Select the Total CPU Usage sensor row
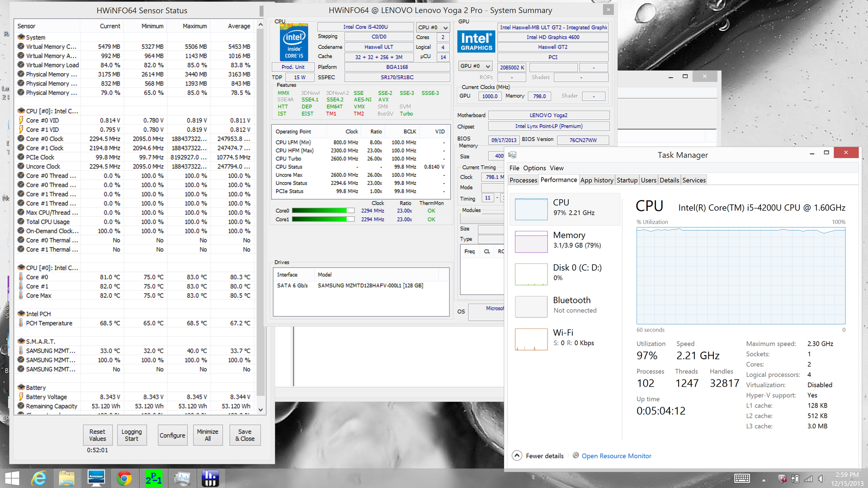 135,222
